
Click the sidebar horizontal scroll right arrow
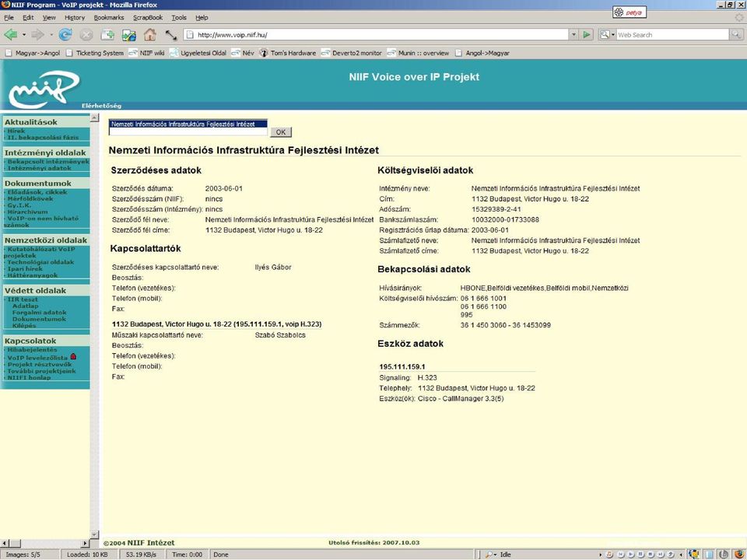click(86, 543)
